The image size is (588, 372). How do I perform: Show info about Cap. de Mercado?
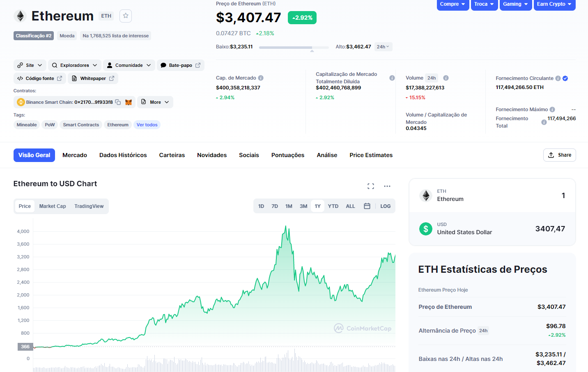point(261,78)
